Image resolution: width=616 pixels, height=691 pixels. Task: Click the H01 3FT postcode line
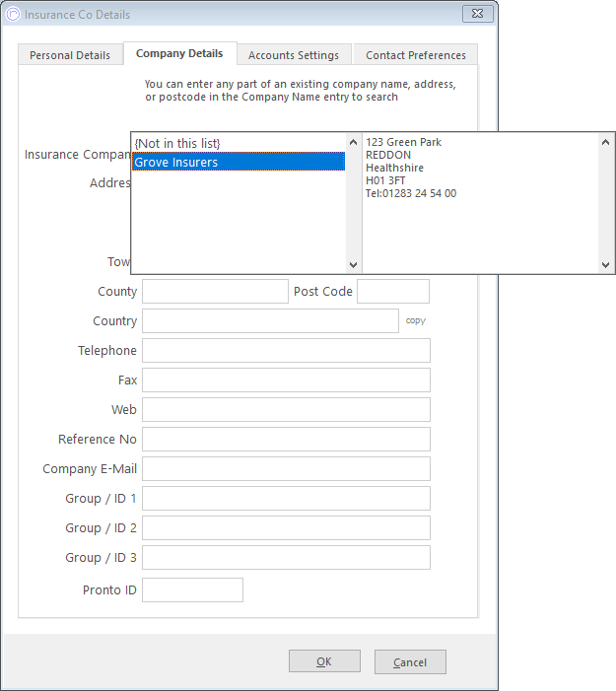coord(385,180)
